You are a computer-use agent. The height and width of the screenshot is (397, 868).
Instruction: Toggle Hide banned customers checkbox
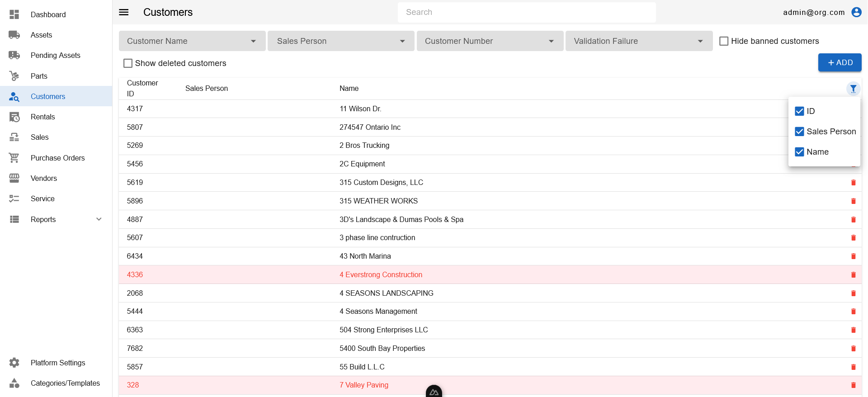(723, 41)
